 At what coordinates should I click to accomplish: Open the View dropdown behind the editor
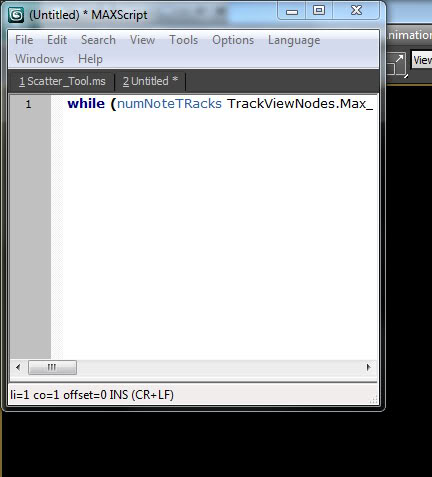coord(422,60)
